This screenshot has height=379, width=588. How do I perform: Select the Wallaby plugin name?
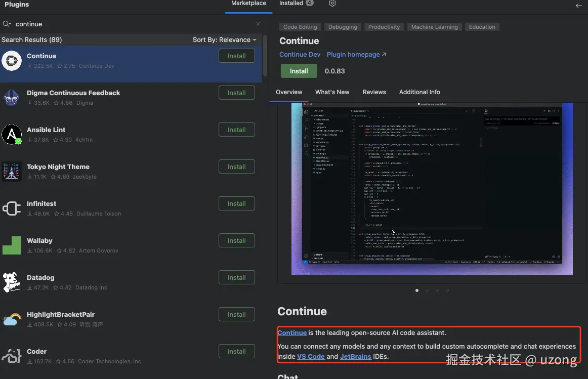pyautogui.click(x=39, y=241)
